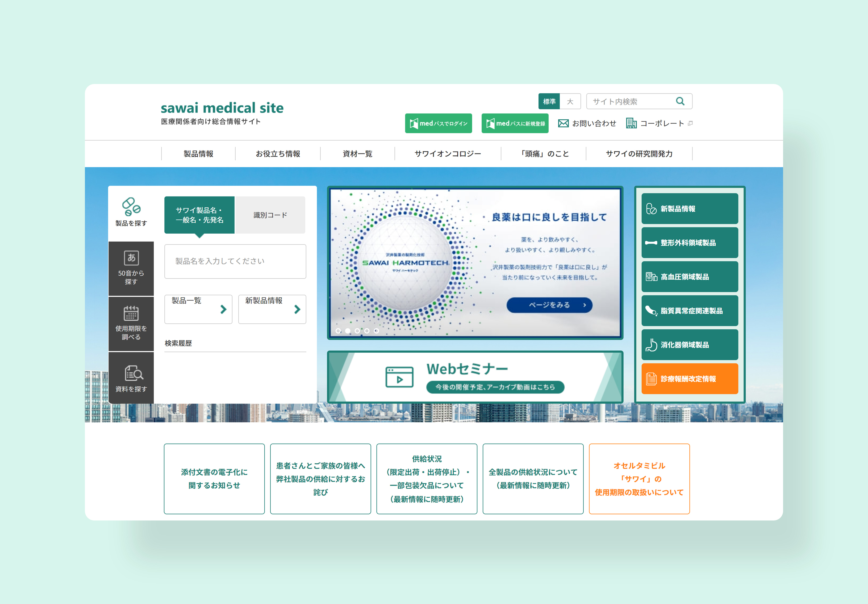This screenshot has width=868, height=604.
Task: Select the second carousel slide dot
Action: [348, 331]
